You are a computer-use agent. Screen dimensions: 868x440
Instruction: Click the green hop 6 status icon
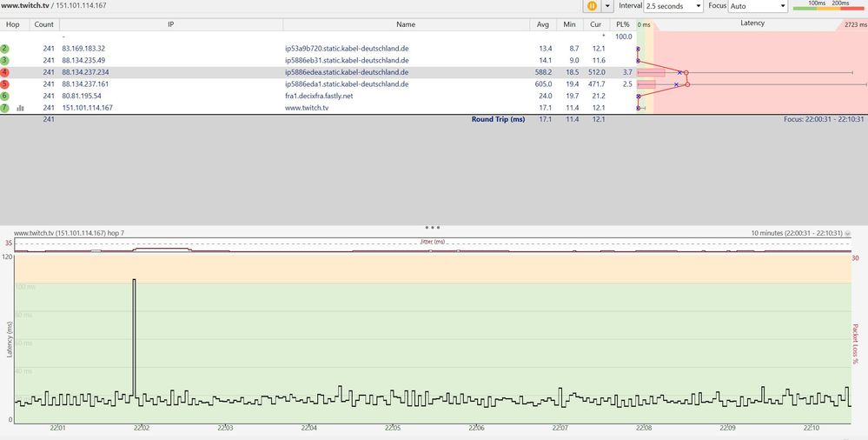(5, 96)
